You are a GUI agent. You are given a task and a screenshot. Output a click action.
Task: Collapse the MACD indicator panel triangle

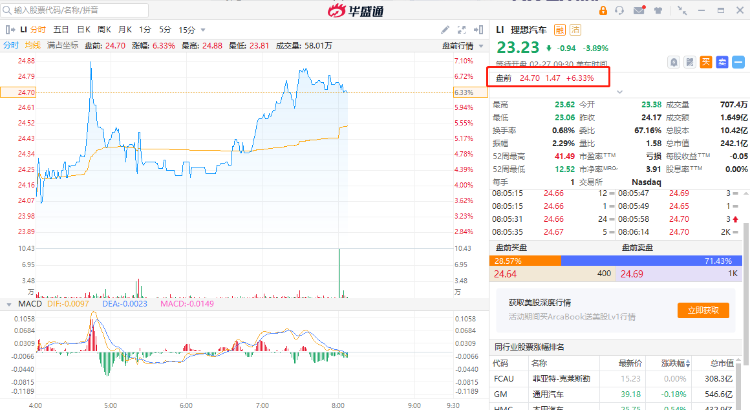(9, 304)
